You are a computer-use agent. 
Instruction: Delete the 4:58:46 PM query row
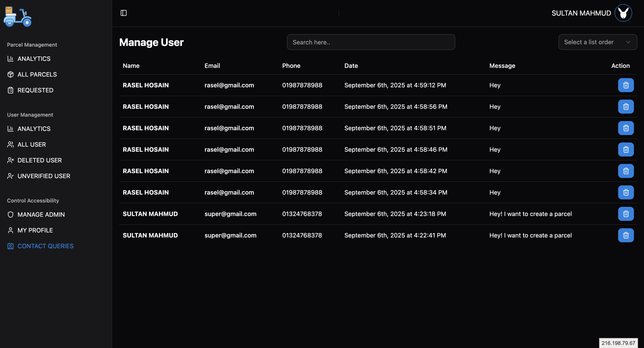click(626, 149)
